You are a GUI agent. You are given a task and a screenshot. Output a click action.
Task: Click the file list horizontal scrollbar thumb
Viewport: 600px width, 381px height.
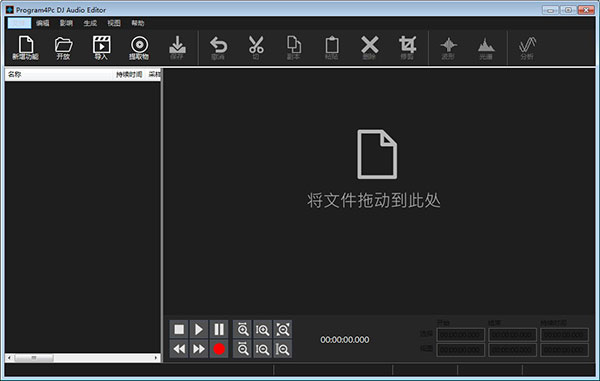click(x=34, y=358)
